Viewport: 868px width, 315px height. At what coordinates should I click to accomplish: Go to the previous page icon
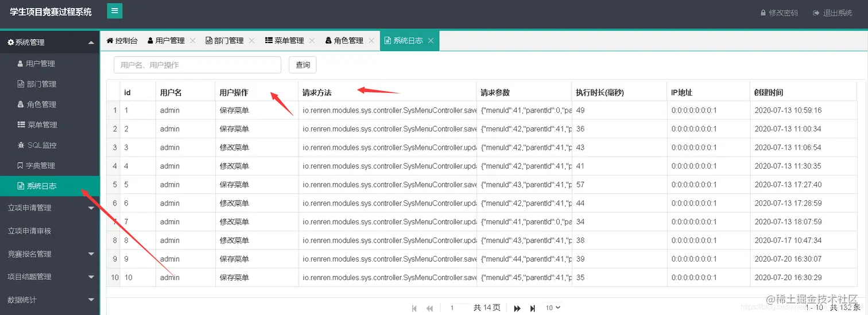429,308
